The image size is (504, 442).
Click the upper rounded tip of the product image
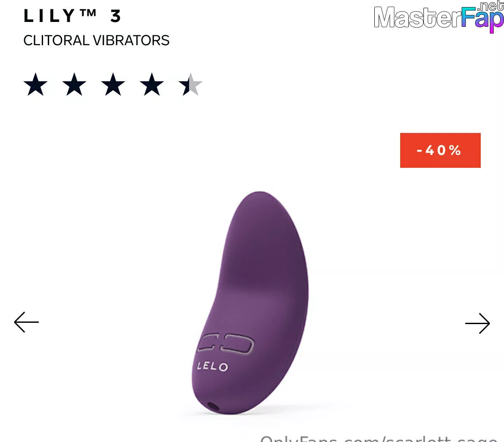(261, 202)
